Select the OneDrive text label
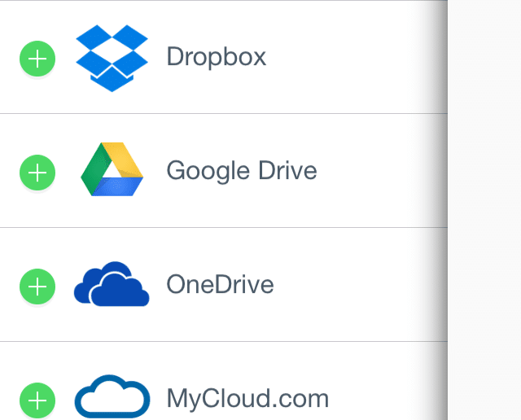The width and height of the screenshot is (521, 420). click(x=220, y=284)
